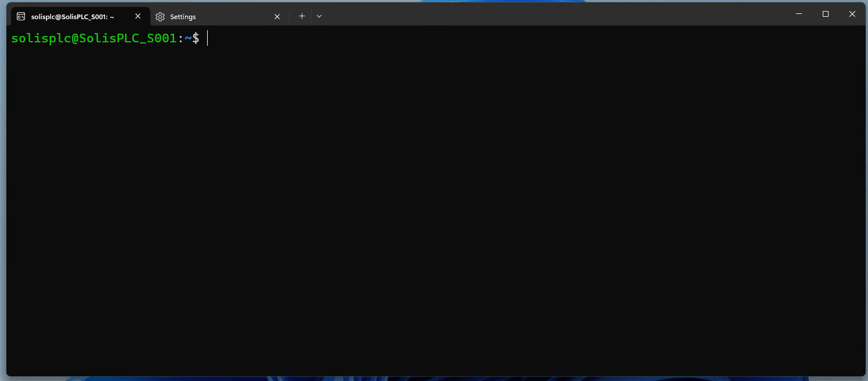Viewport: 868px width, 381px height.
Task: Switch to the Settings tab
Action: click(x=219, y=16)
